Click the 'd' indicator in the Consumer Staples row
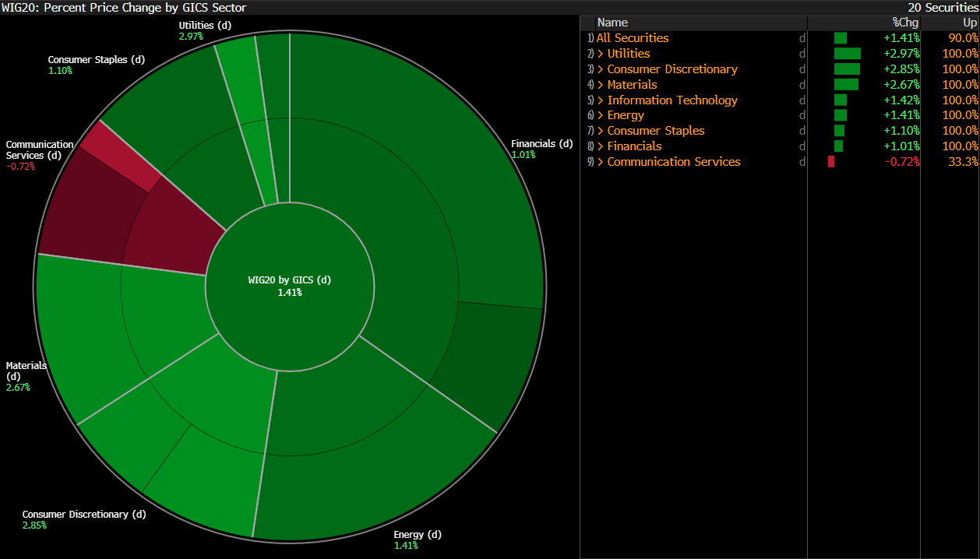 point(802,131)
